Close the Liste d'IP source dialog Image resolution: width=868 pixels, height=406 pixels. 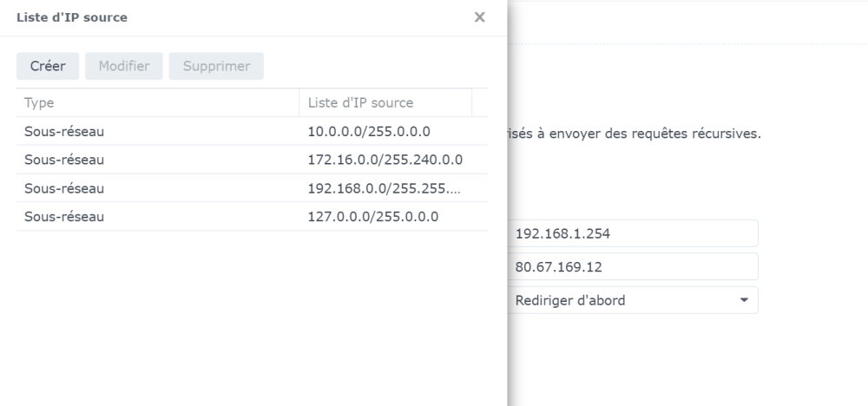479,17
